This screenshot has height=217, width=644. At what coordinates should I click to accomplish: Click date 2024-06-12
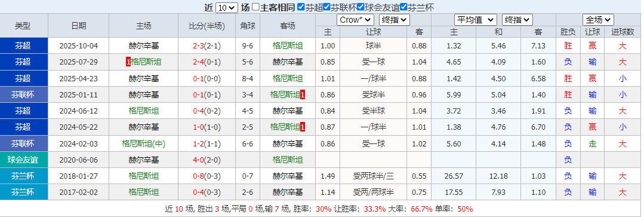click(x=79, y=111)
